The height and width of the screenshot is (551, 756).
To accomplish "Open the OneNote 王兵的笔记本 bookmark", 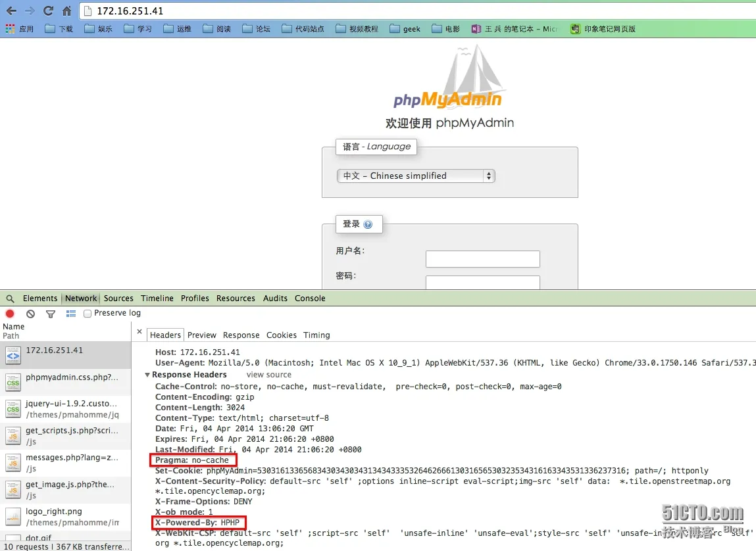I will pos(515,29).
